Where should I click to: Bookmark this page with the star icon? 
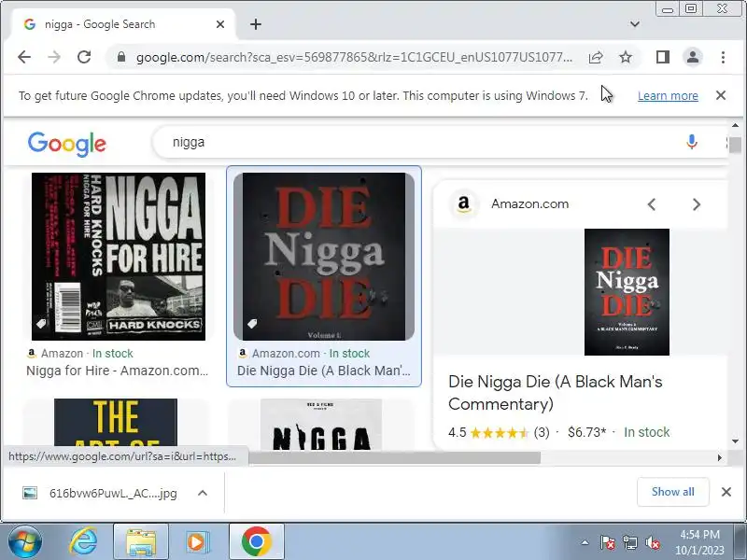[626, 57]
